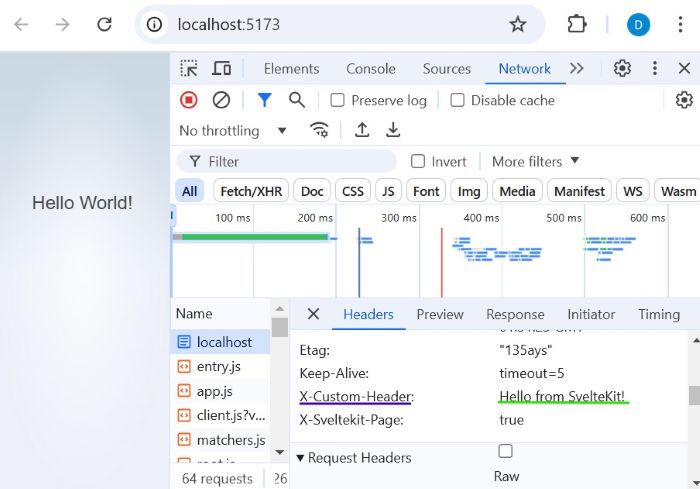The height and width of the screenshot is (489, 700).
Task: Open the Response tab
Action: pyautogui.click(x=515, y=314)
